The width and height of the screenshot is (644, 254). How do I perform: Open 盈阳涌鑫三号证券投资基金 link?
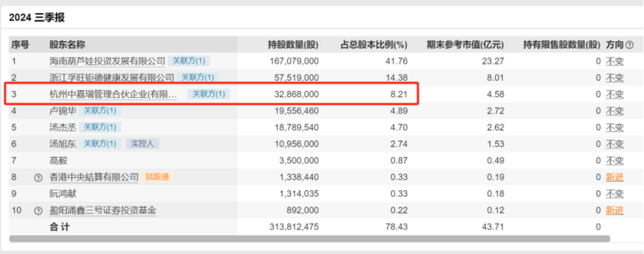102,211
